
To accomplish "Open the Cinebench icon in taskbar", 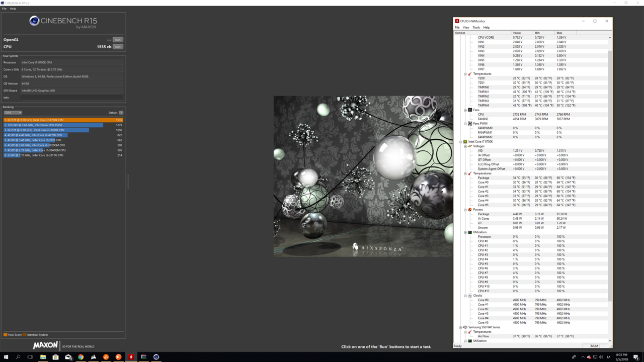I will tap(156, 357).
